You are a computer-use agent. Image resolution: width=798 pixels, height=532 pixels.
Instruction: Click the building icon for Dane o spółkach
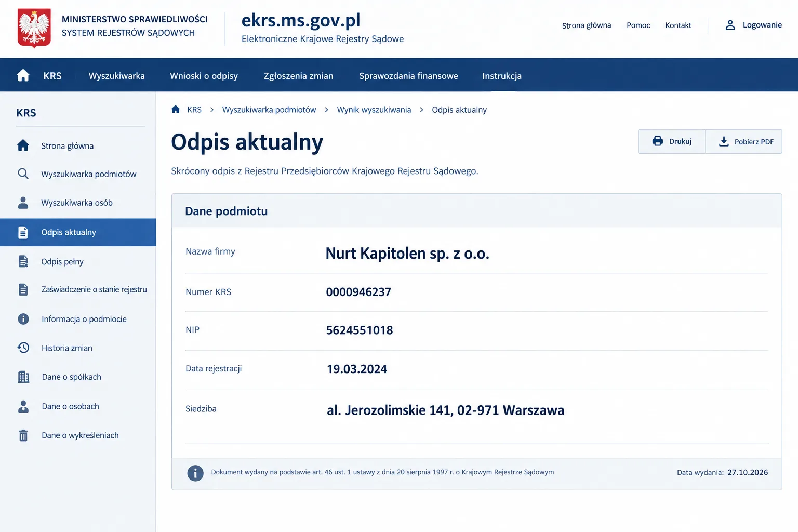pyautogui.click(x=23, y=377)
